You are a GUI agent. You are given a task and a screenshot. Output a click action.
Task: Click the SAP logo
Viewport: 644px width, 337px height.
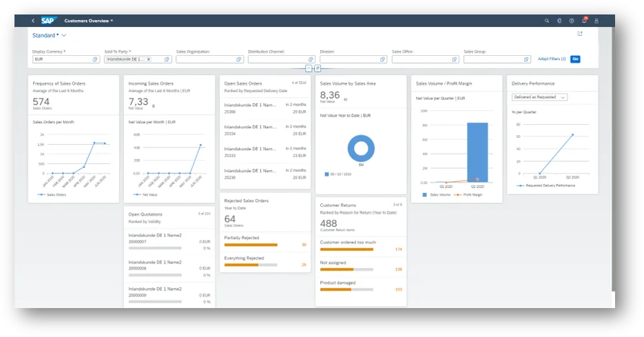pyautogui.click(x=50, y=21)
